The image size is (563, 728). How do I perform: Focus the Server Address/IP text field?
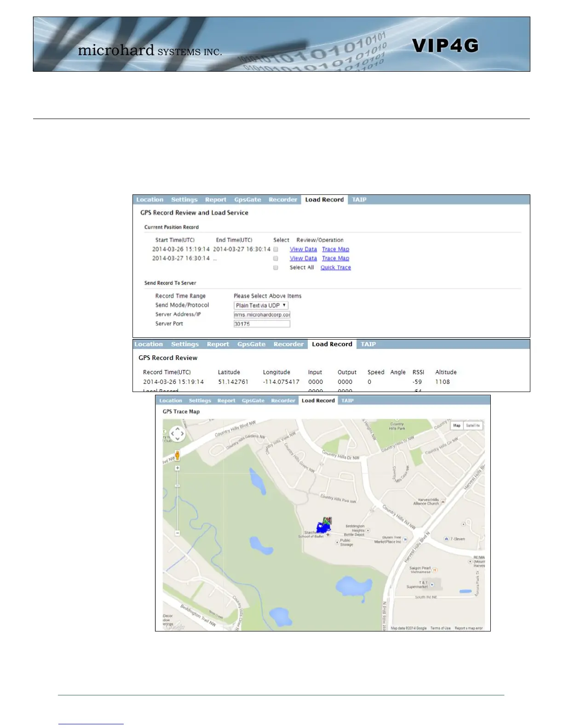pos(262,315)
